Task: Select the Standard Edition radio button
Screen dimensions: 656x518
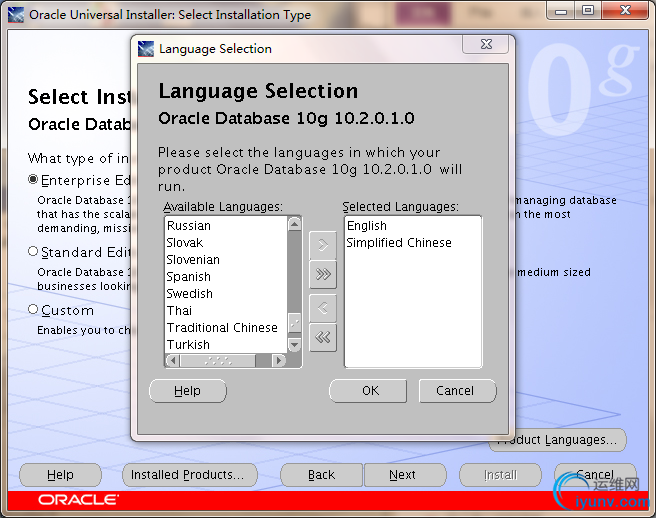Action: tap(33, 251)
